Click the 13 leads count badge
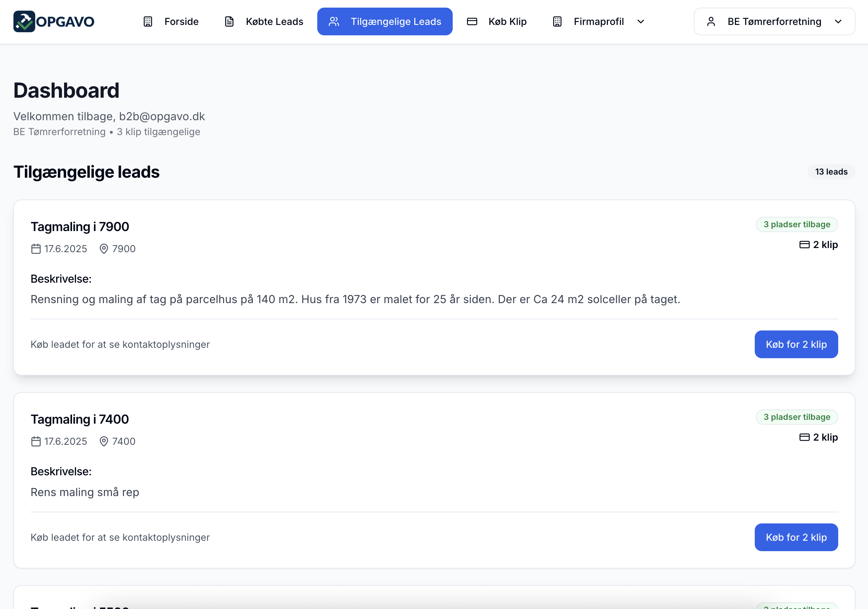 coord(831,171)
